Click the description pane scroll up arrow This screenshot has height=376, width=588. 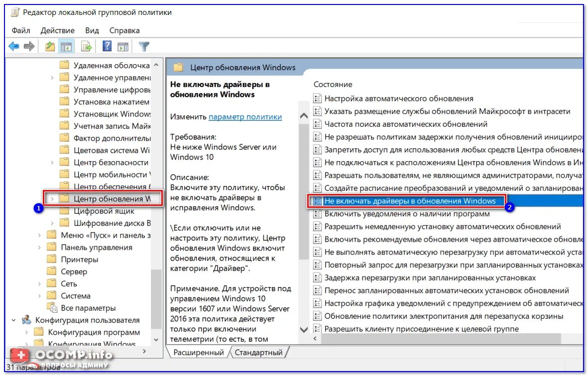(304, 116)
